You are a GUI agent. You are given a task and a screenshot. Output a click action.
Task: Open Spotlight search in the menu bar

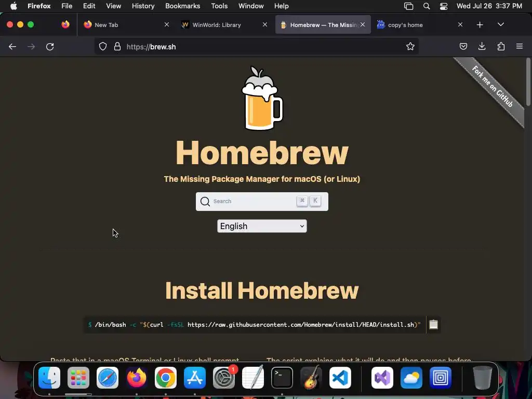[427, 6]
